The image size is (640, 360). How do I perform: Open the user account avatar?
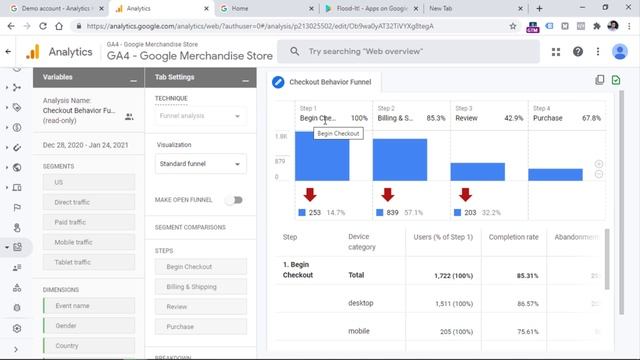click(620, 52)
